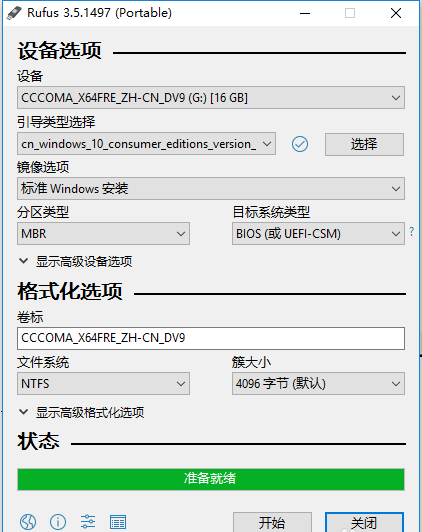This screenshot has height=532, width=422.
Task: Open the 设备 device dropdown
Action: (211, 98)
